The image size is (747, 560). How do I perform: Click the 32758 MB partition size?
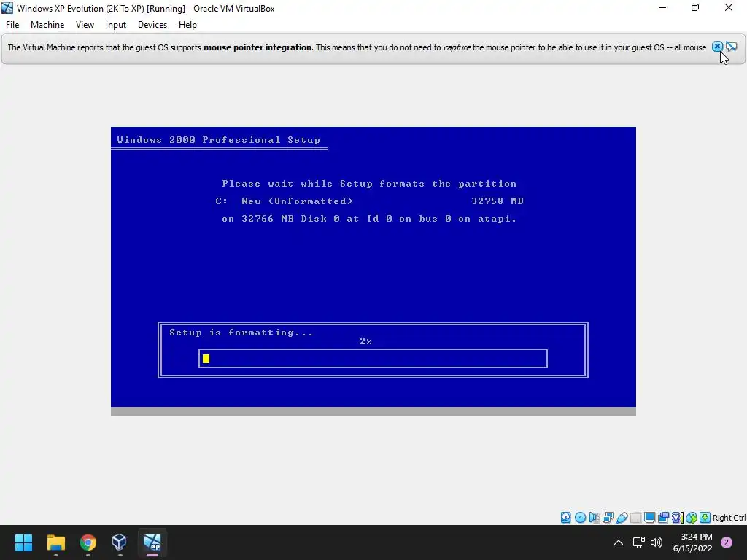point(498,201)
